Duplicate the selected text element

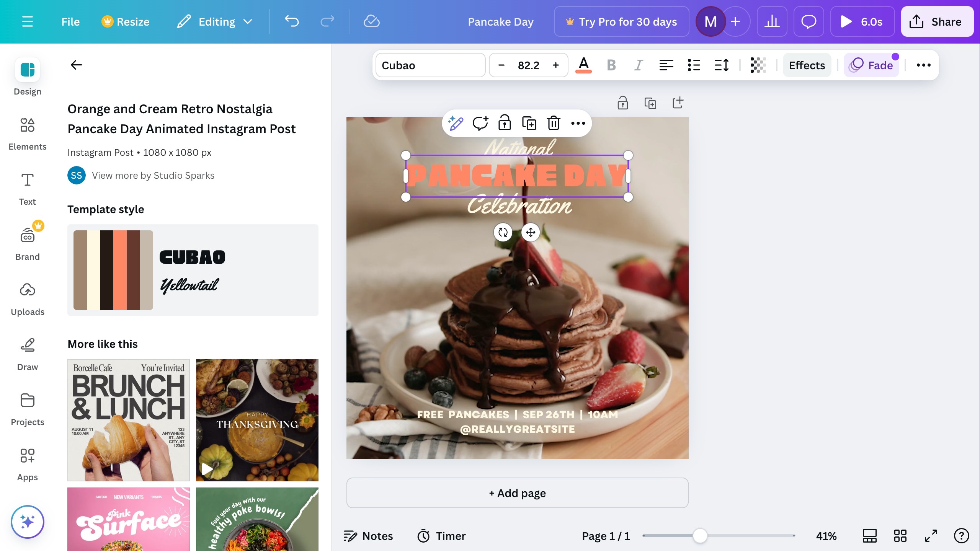(529, 123)
